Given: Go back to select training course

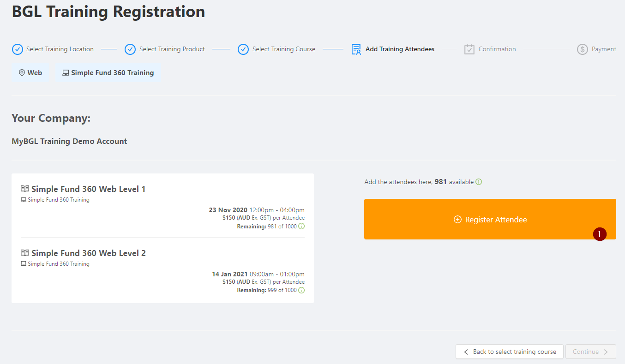Looking at the screenshot, I should click(509, 352).
